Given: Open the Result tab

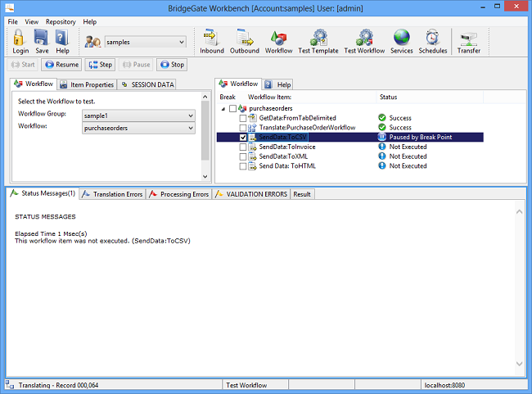Looking at the screenshot, I should point(302,194).
